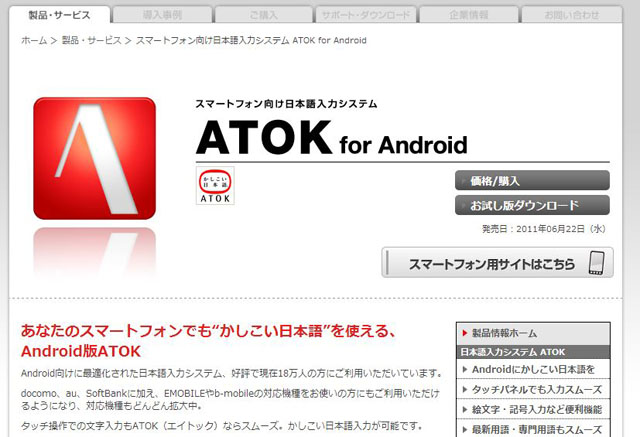Select the 製品・サービス tab

coord(60,15)
